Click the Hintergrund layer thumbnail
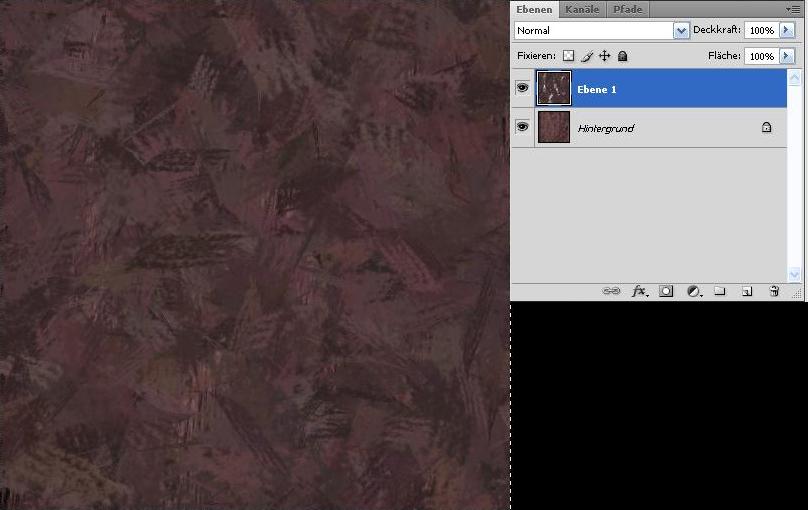808x510 pixels. point(554,127)
